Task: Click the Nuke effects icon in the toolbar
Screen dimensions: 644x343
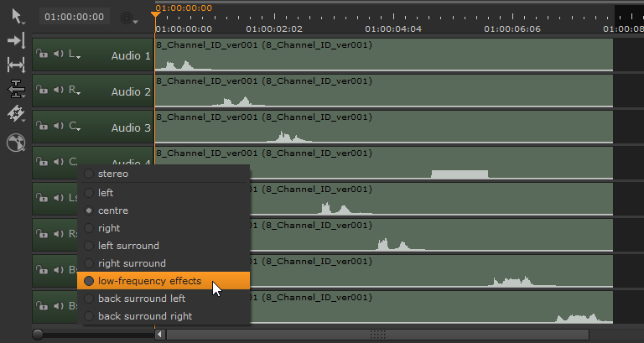Action: click(x=16, y=142)
